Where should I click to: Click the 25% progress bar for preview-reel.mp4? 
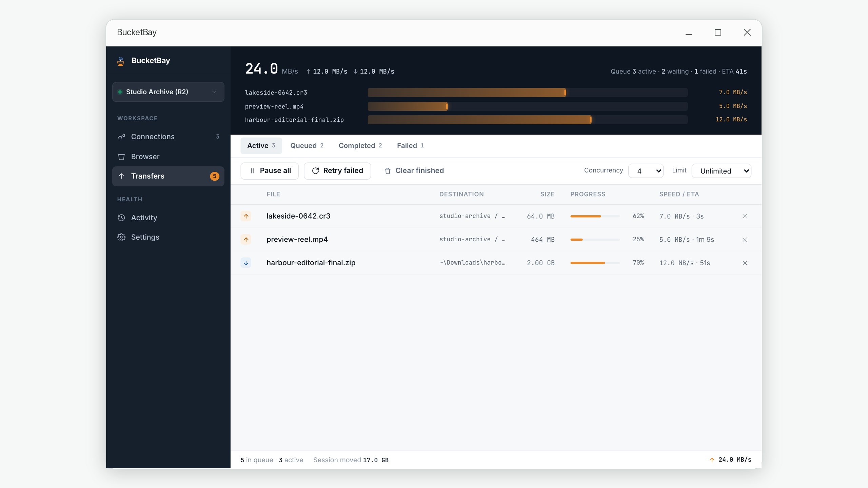595,240
